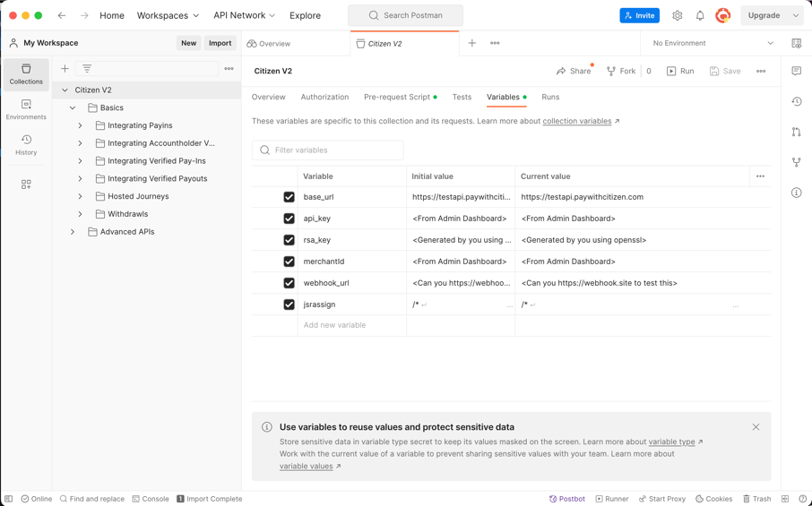The image size is (812, 506).
Task: Run the Citizen V2 collection
Action: coord(680,71)
